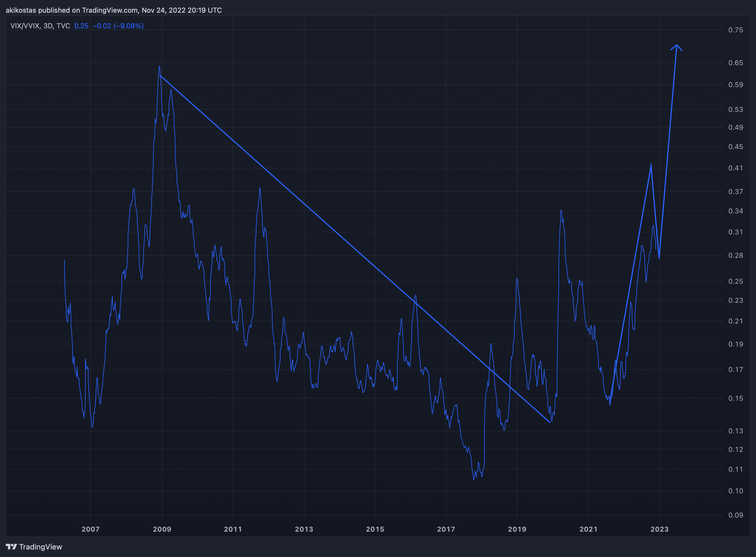Click the 0.12 price axis label
This screenshot has height=557, width=756.
point(736,449)
